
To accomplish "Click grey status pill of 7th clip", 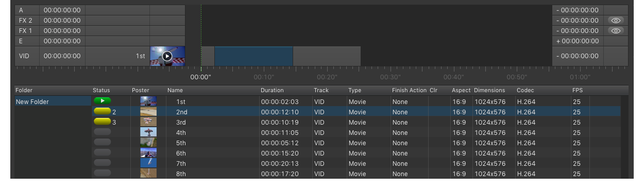I will (x=102, y=163).
